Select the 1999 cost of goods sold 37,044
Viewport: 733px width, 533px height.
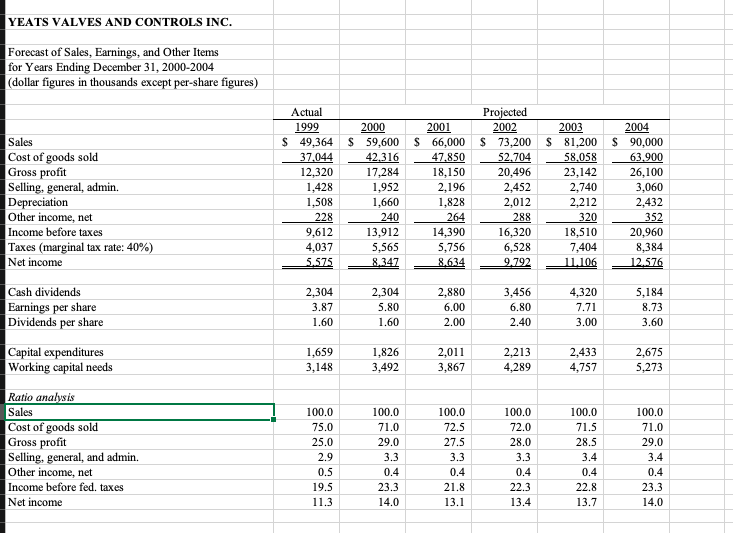tap(316, 157)
